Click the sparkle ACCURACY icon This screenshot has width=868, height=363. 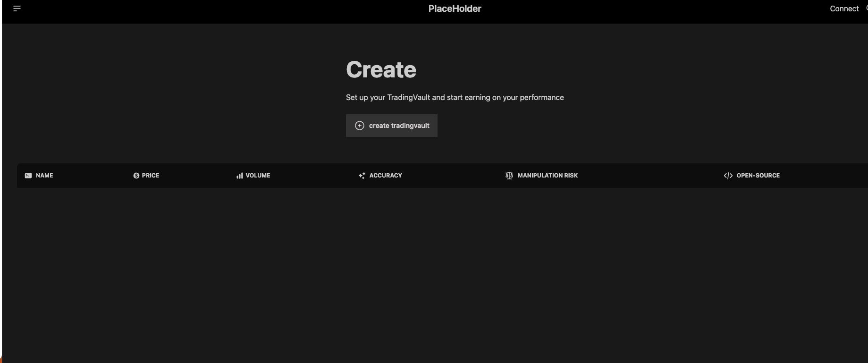click(x=362, y=176)
